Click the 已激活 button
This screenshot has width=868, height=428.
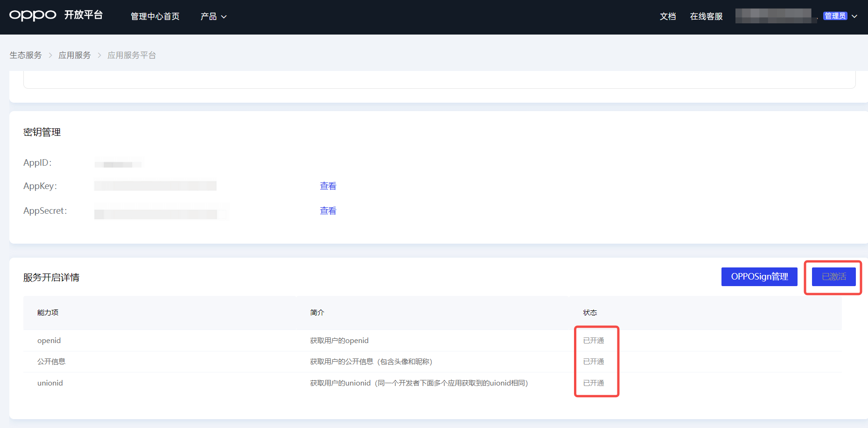[833, 277]
